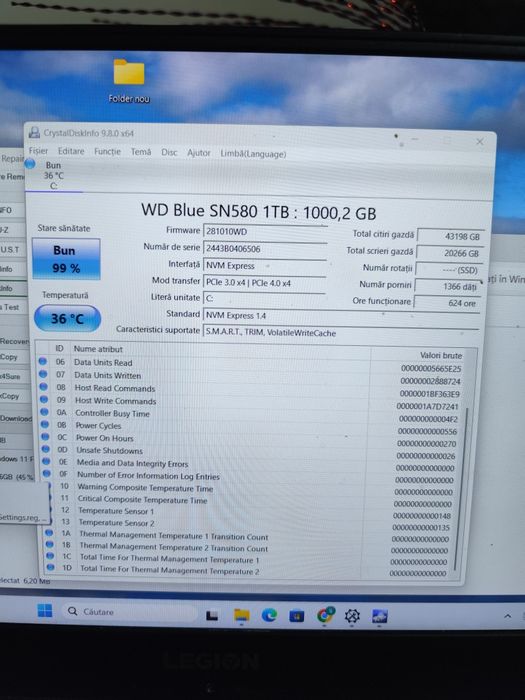Click the Bun 99 % health status button
The height and width of the screenshot is (700, 525).
click(x=66, y=259)
